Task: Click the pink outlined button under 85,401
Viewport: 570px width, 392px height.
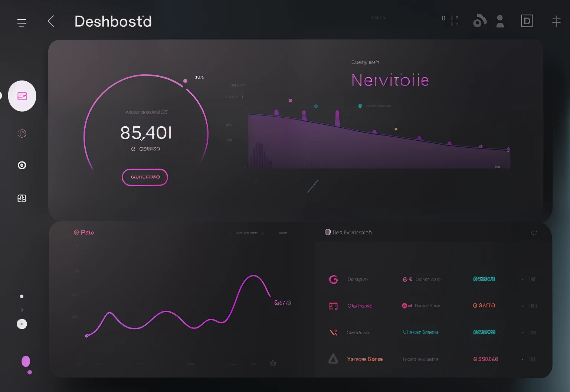Action: tap(145, 177)
